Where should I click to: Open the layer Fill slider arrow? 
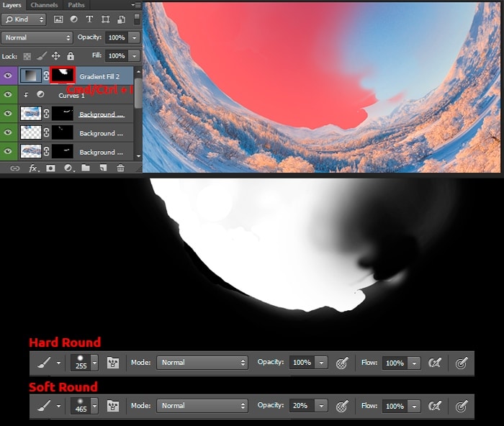coord(135,56)
